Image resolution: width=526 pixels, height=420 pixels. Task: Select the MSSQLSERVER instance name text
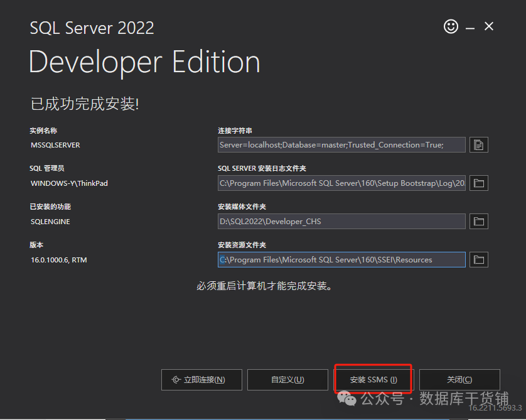click(55, 145)
